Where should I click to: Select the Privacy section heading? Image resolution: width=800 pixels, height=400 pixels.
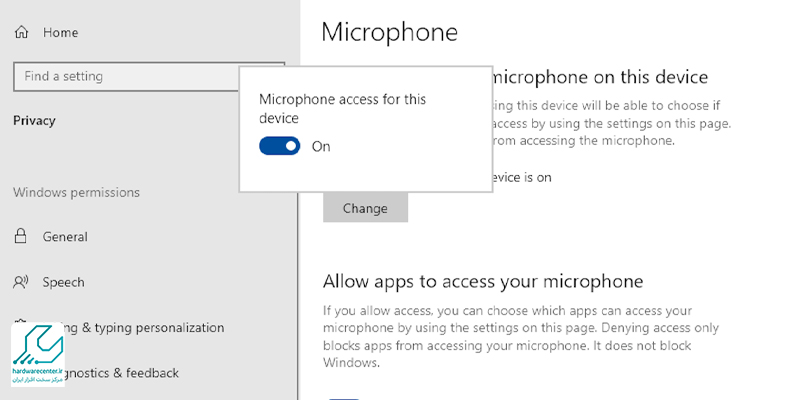[x=34, y=120]
